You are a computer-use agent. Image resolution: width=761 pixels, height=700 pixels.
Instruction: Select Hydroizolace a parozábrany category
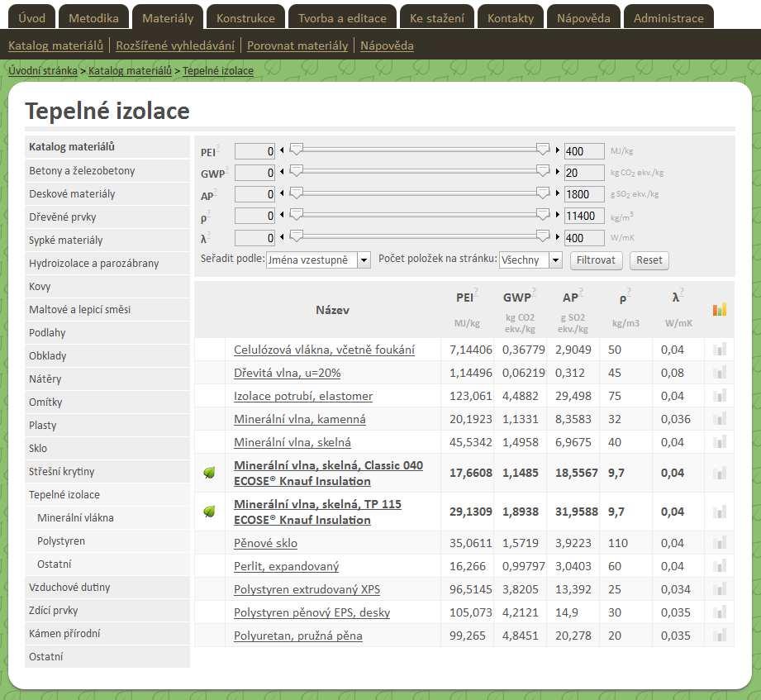(107, 263)
